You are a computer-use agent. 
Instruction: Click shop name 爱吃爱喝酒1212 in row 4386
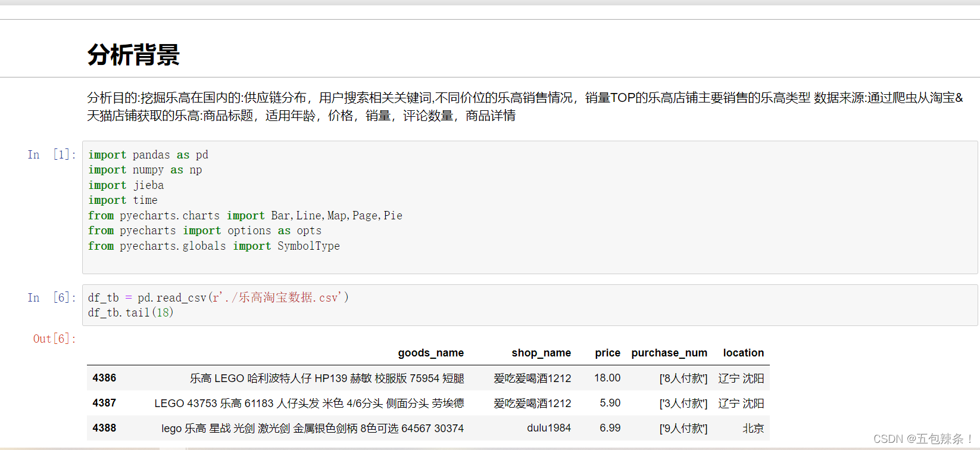coord(532,378)
